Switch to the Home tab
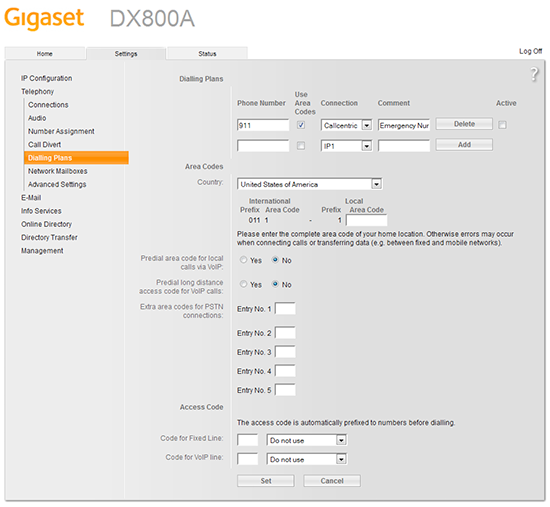This screenshot has width=550, height=507. click(45, 54)
